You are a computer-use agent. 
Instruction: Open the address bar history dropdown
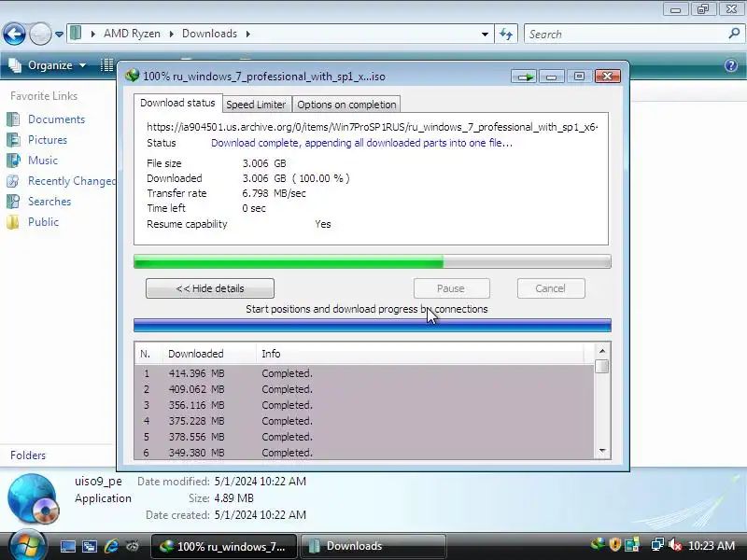(485, 35)
